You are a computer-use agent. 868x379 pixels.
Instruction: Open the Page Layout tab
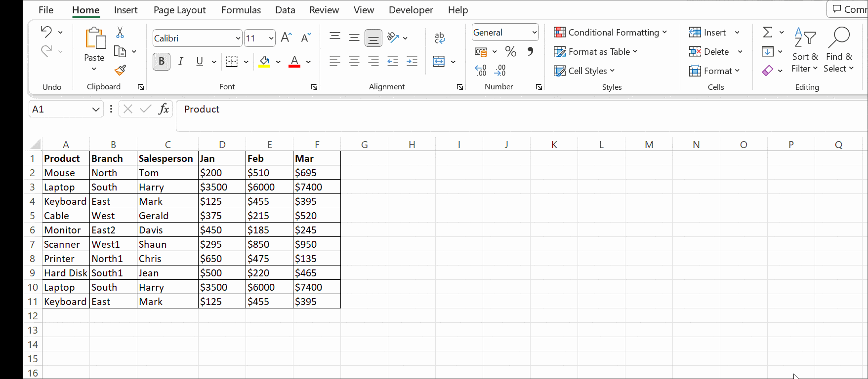179,10
